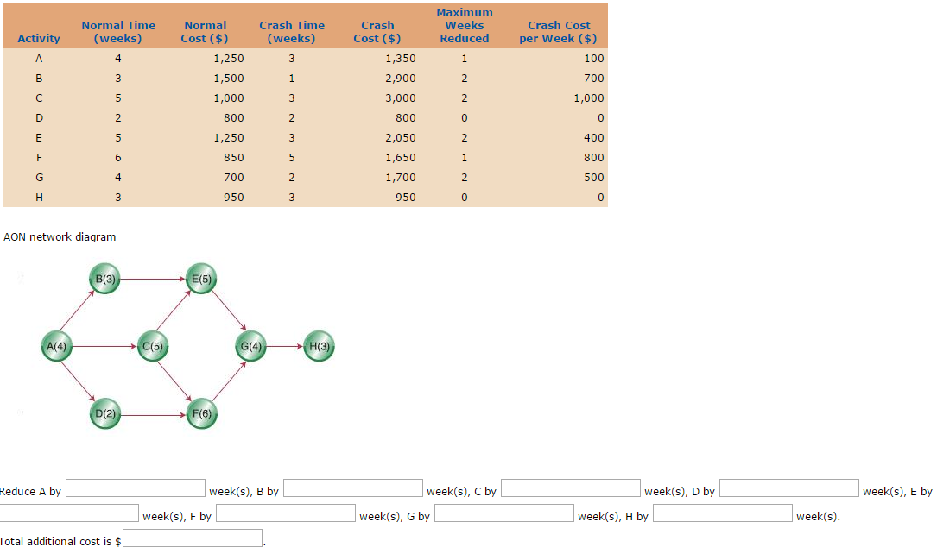Click the C(5) activity node
The image size is (950, 560).
(x=153, y=345)
